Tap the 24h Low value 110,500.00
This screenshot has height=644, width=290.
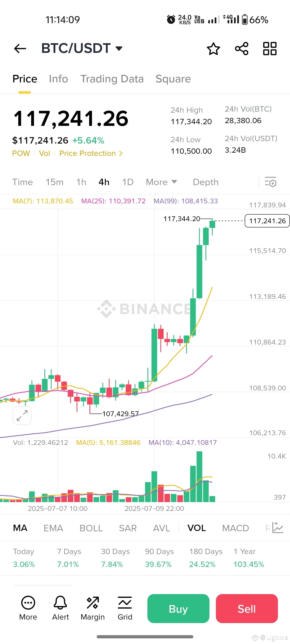(x=191, y=151)
